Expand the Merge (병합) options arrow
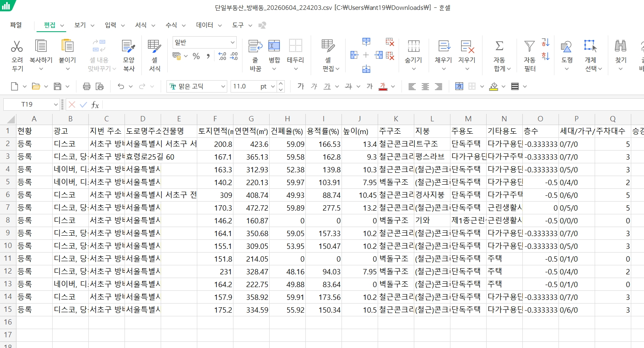Screen dimensions: 644x348 [274, 69]
